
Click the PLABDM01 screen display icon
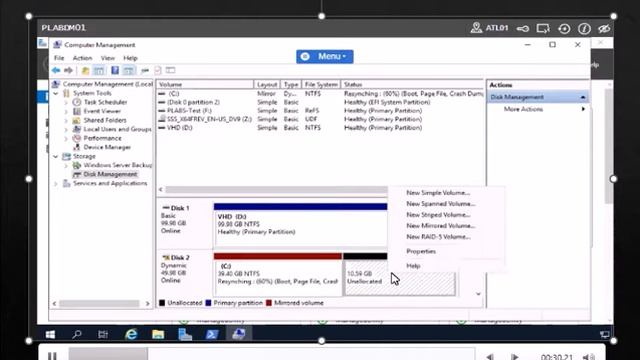543,28
